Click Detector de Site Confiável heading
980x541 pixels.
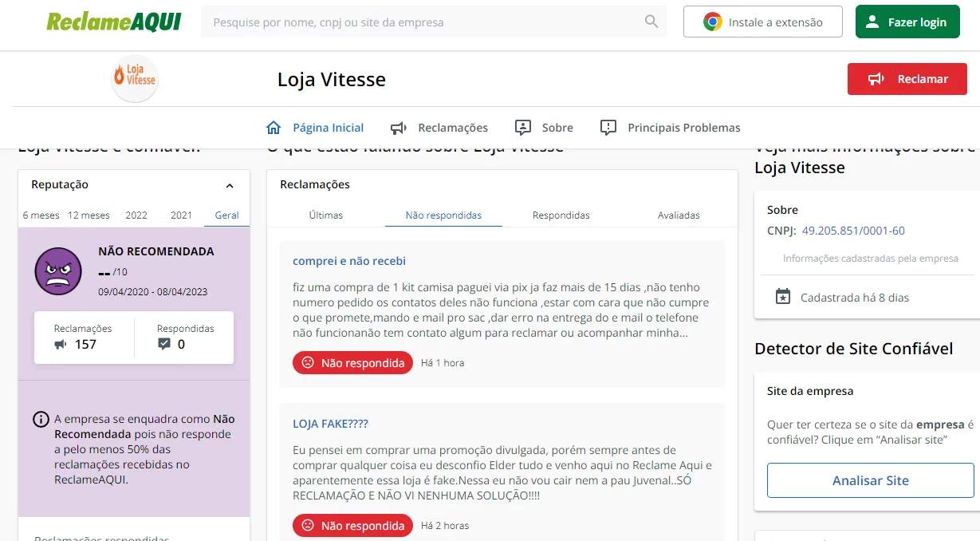854,348
